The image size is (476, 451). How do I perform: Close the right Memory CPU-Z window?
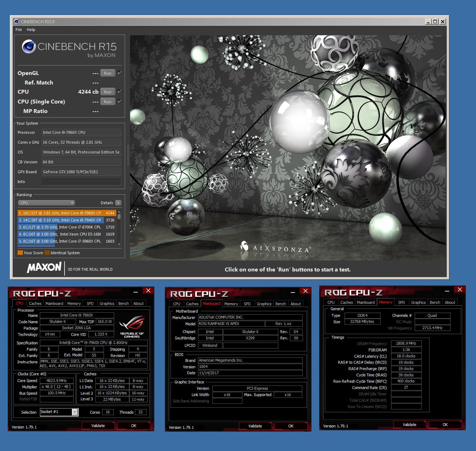click(460, 289)
